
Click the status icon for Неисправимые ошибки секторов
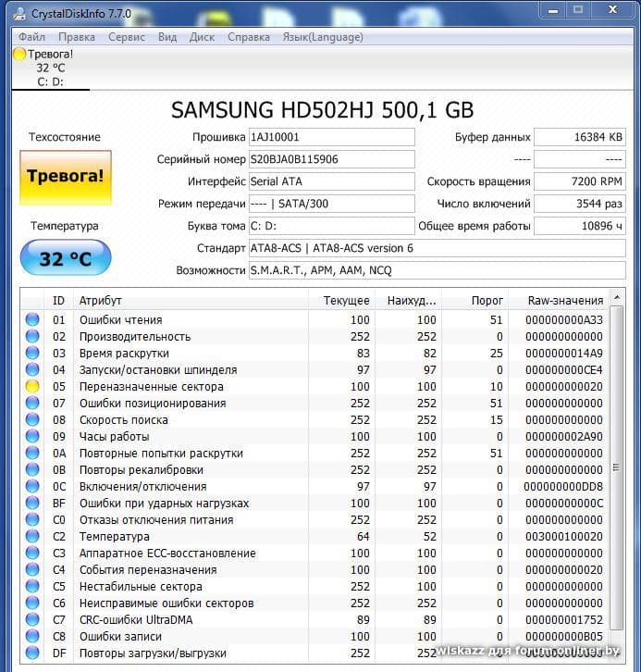[32, 603]
